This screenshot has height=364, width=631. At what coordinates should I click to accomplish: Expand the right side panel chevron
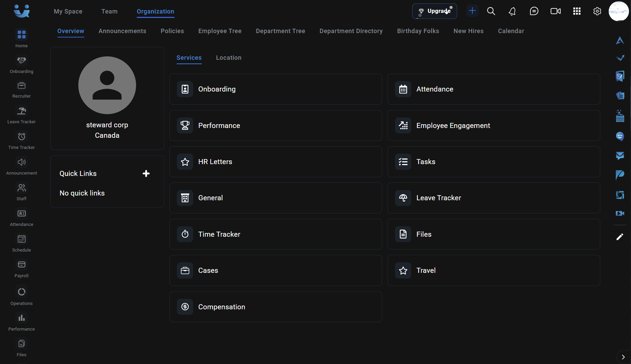[x=623, y=357]
